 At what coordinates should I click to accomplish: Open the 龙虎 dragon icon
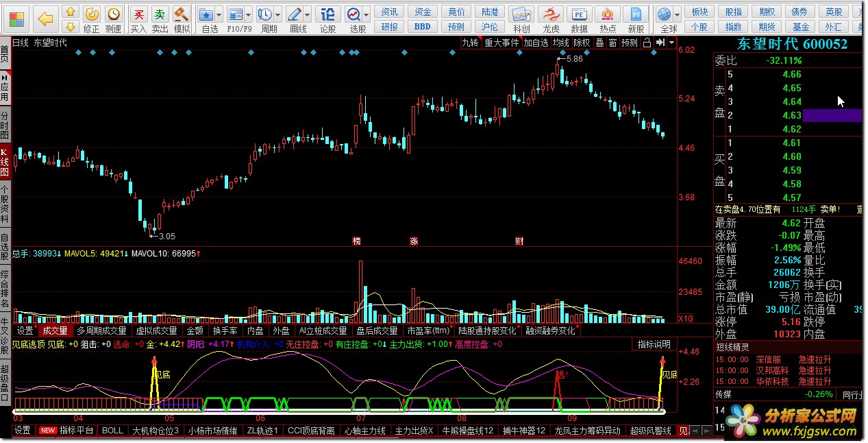(551, 14)
